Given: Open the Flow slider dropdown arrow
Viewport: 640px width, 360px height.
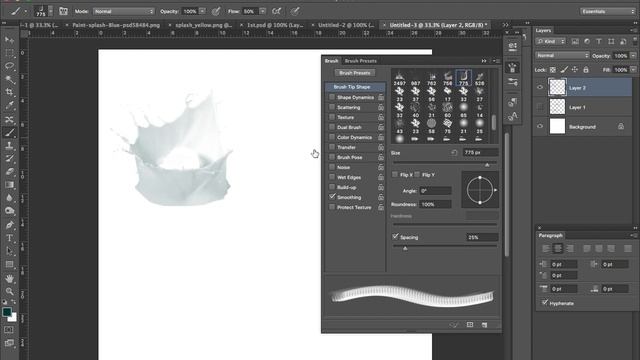Looking at the screenshot, I should [262, 11].
